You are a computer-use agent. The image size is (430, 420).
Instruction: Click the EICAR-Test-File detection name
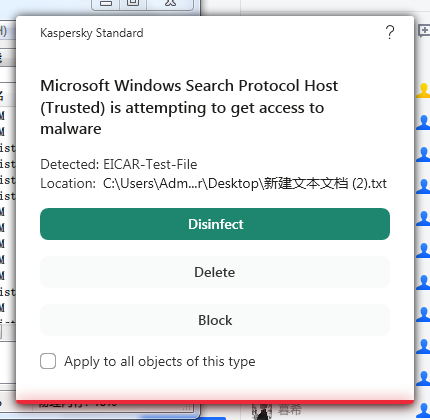click(150, 164)
